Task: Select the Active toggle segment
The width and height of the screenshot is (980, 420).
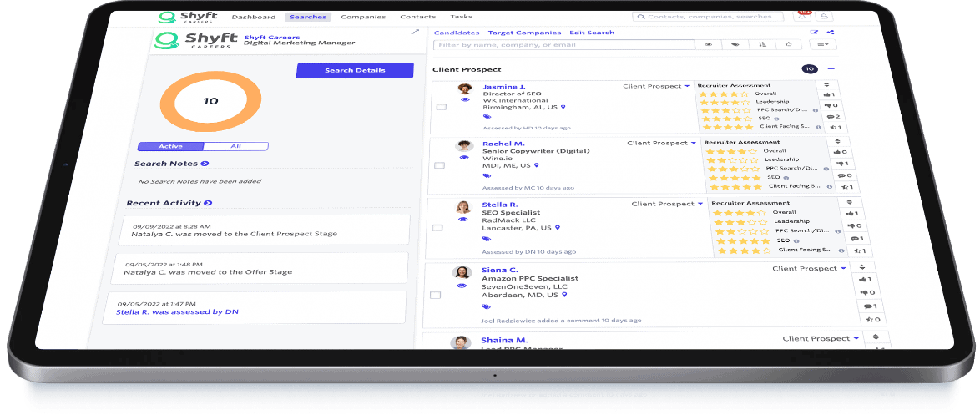Action: point(170,146)
